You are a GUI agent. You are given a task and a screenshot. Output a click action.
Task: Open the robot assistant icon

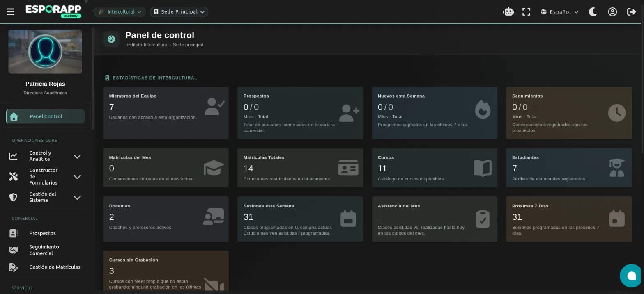click(x=508, y=12)
